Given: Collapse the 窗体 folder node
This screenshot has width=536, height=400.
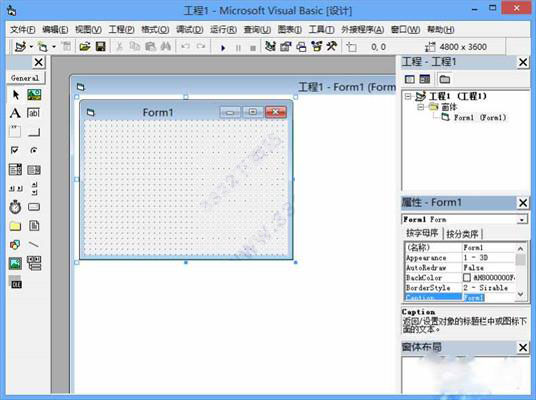Looking at the screenshot, I should pos(421,107).
